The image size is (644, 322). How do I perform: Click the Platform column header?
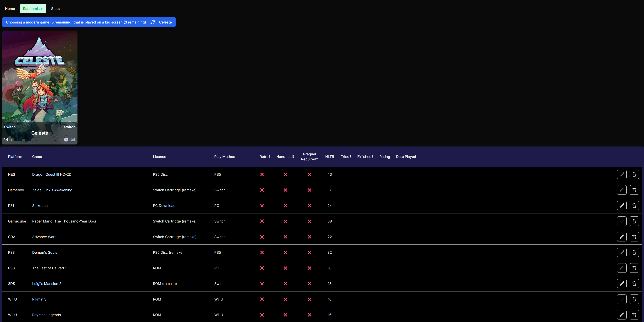[15, 157]
